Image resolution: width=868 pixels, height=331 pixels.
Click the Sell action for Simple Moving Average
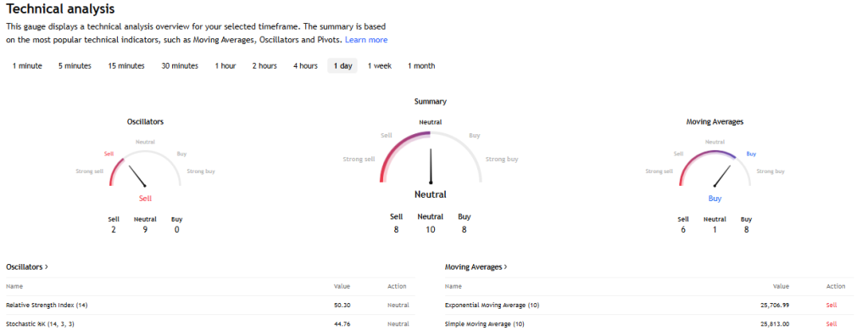point(832,324)
